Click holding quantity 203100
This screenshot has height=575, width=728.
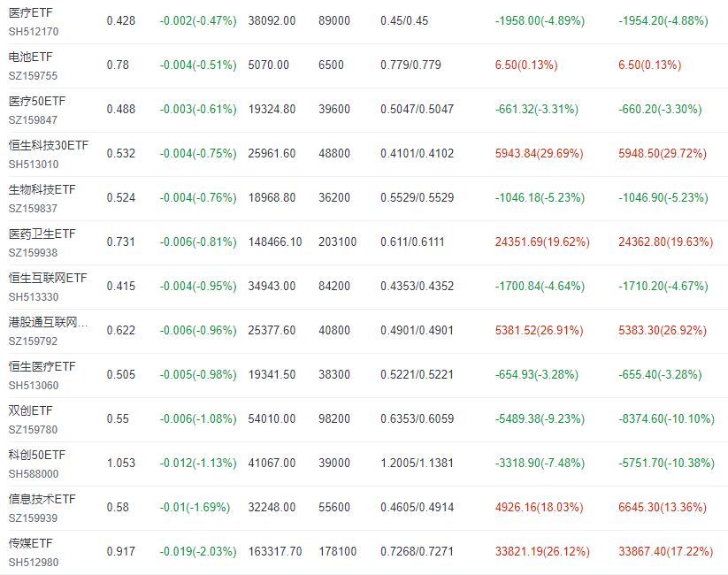pyautogui.click(x=338, y=242)
